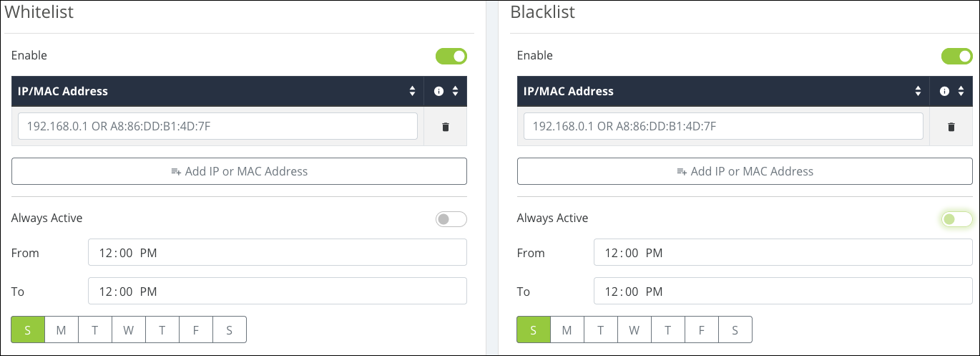Open the Whitelist From time field

coord(278,253)
